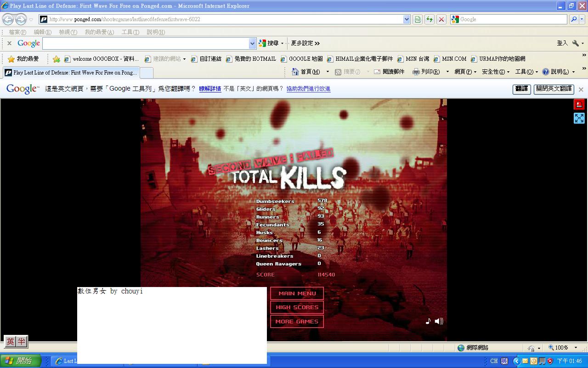Open the Windows 開始 Start button
Screen dimensions: 588x368
tap(21, 361)
